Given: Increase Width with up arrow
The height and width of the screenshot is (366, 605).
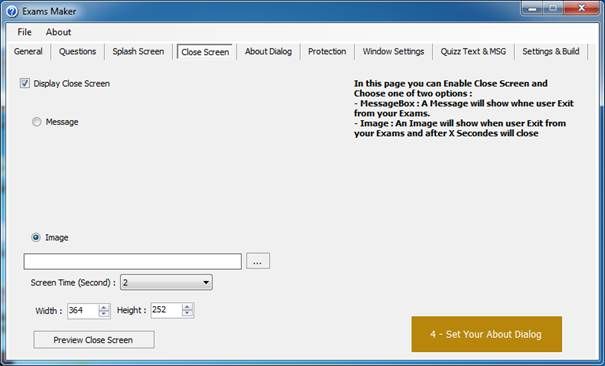Looking at the screenshot, I should [104, 307].
